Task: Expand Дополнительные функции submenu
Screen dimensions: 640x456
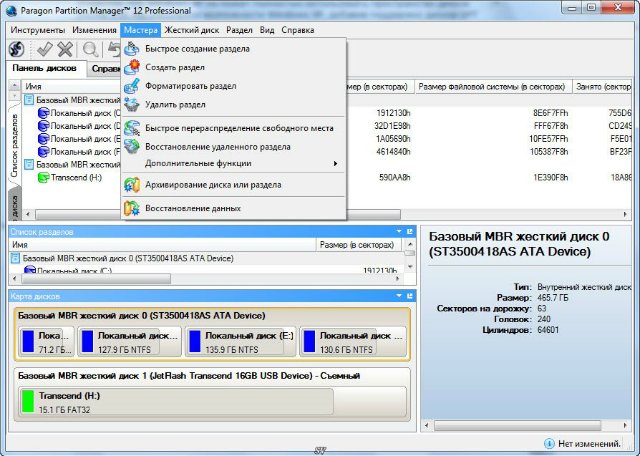Action: pos(234,163)
